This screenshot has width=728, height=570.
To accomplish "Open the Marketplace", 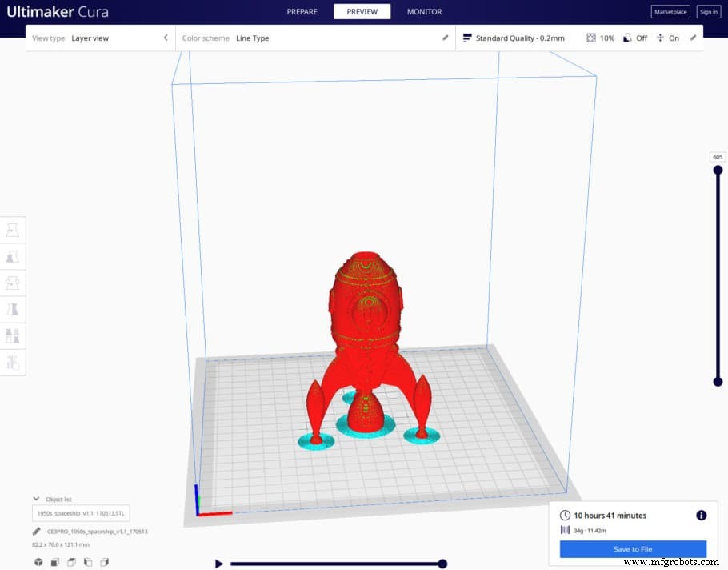I will (670, 11).
